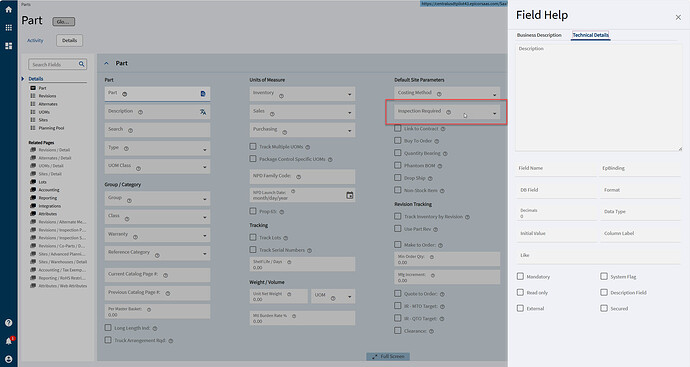Click the Search Fields input

[53, 64]
